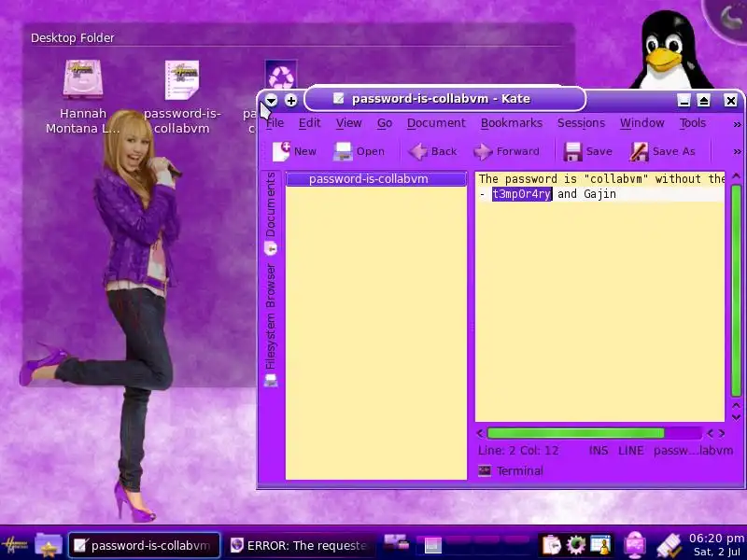Open the Terminal panel at bottom of Kate
The width and height of the screenshot is (747, 560).
coord(511,471)
